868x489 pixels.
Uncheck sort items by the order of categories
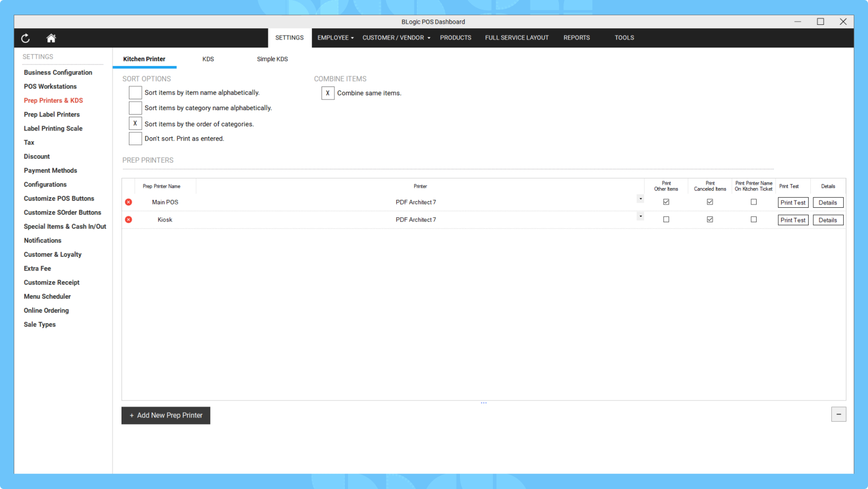pos(135,124)
